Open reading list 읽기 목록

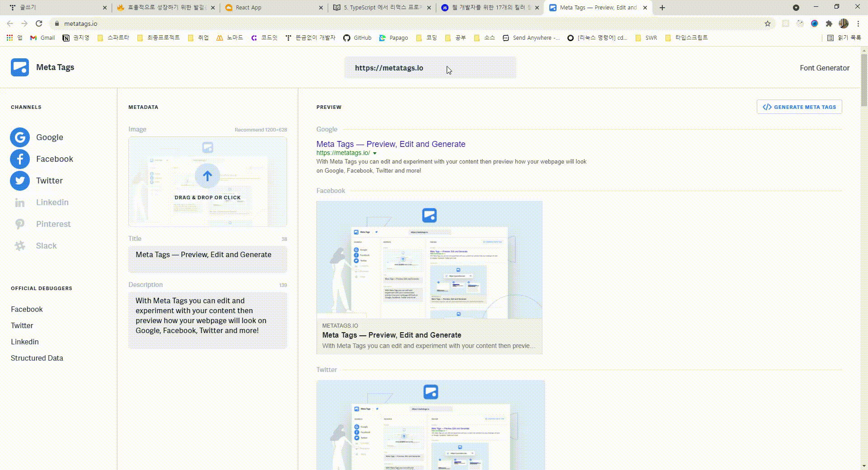click(x=844, y=38)
